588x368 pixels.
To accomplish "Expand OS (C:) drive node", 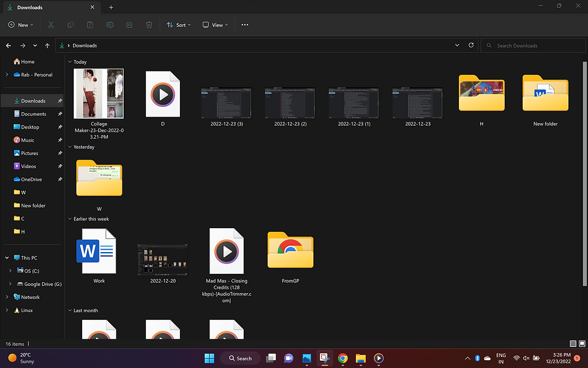I will point(10,271).
